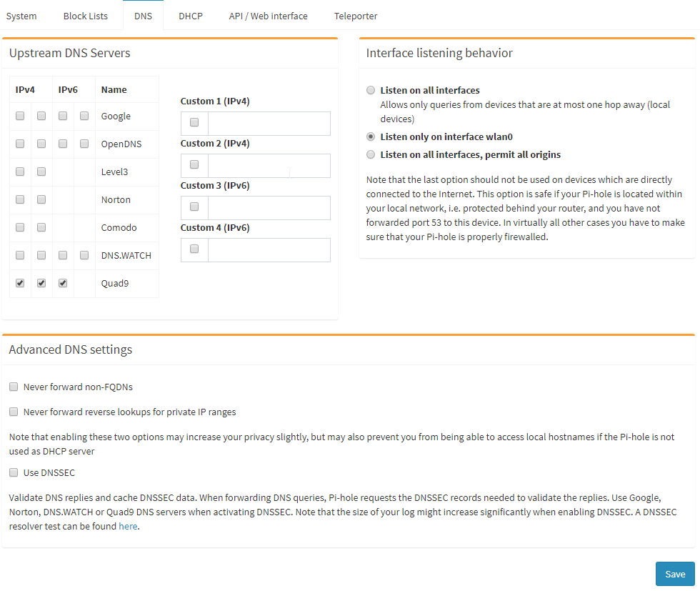Click the 'Upstream DNS Servers' heading
The image size is (700, 591).
click(70, 53)
